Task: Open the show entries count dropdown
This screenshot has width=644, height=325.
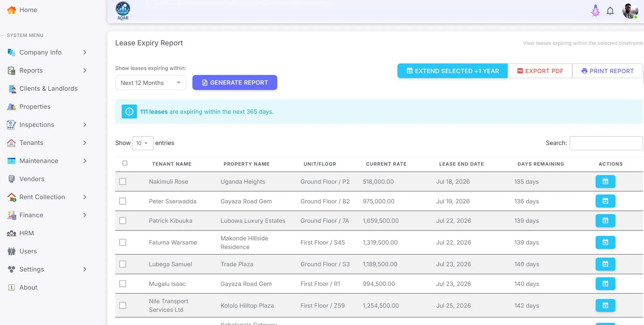Action: tap(143, 143)
